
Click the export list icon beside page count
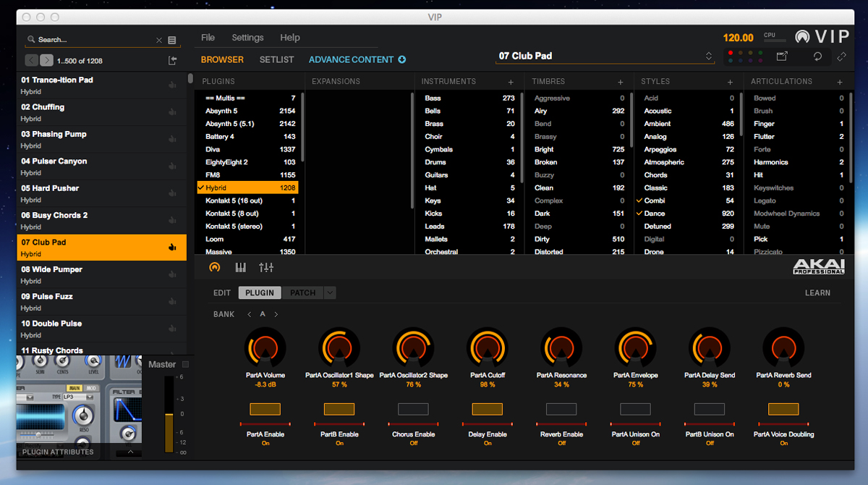(172, 61)
